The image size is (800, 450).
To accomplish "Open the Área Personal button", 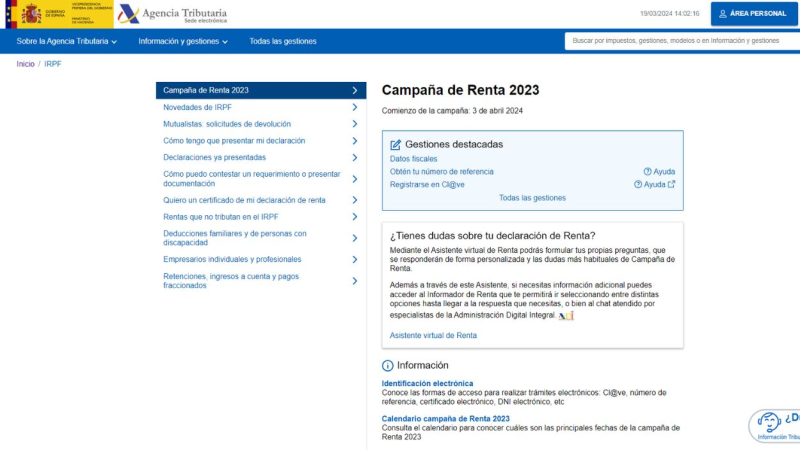I will click(x=755, y=14).
